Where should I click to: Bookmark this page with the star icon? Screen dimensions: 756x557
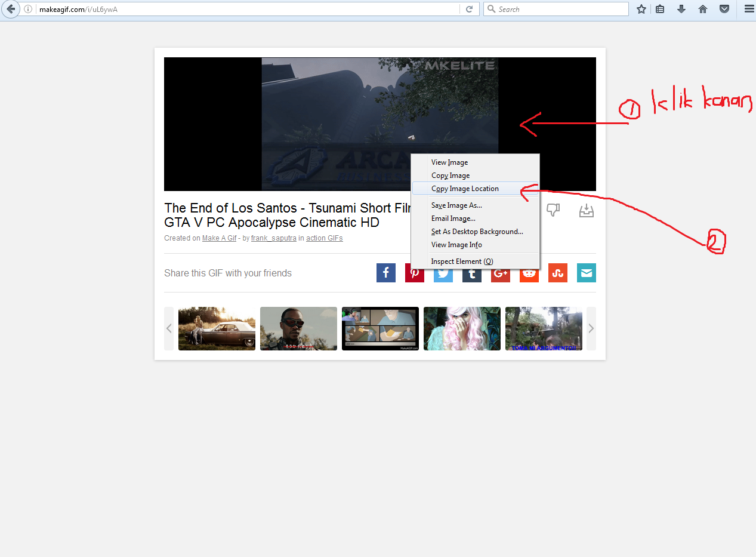coord(641,9)
